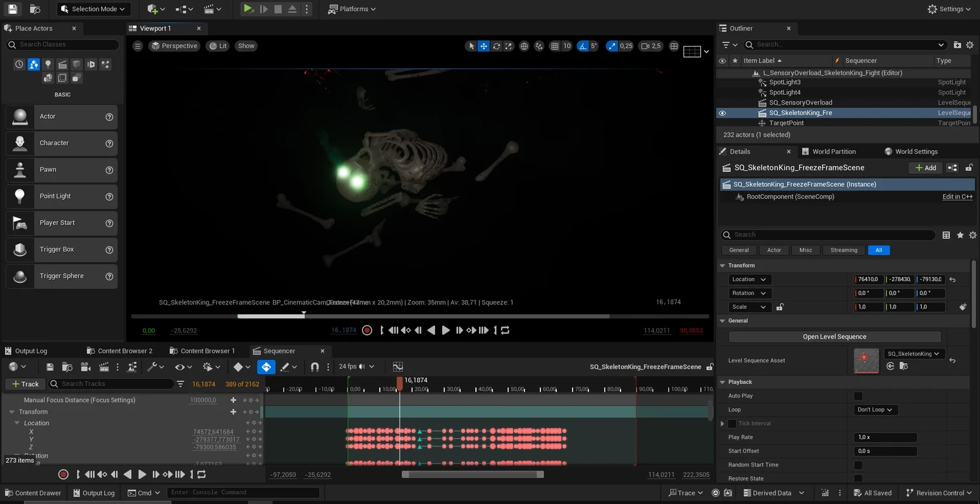The image size is (980, 504).
Task: Browse to Level Sequence asset in content browser
Action: click(904, 366)
